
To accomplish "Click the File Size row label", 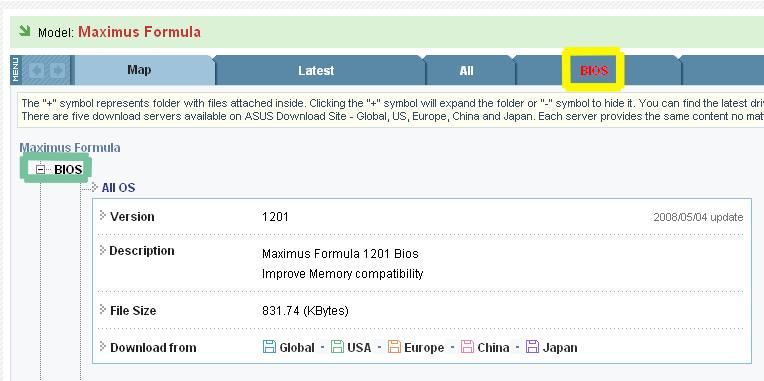I will [x=133, y=311].
